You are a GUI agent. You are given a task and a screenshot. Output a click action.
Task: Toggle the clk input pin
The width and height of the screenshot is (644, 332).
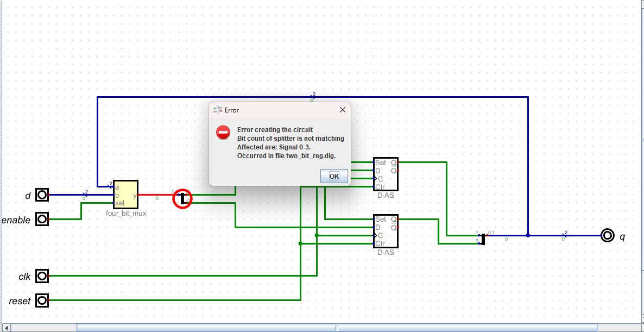41,275
